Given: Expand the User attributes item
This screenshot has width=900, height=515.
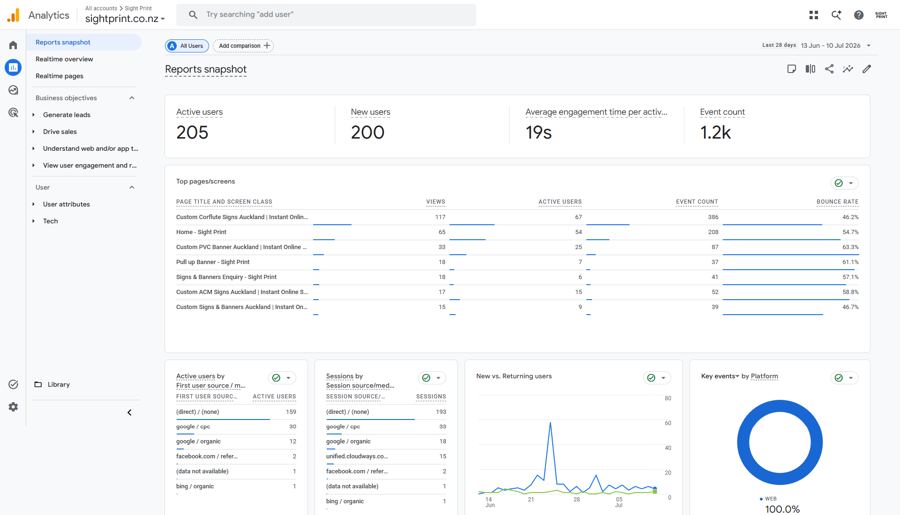Looking at the screenshot, I should pyautogui.click(x=33, y=204).
